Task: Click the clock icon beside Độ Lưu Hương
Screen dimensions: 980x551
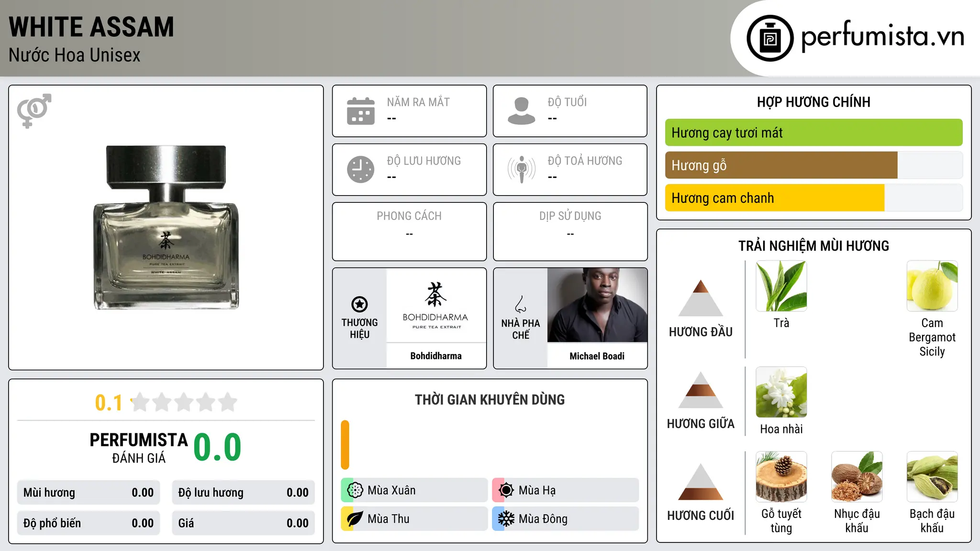Action: tap(361, 169)
